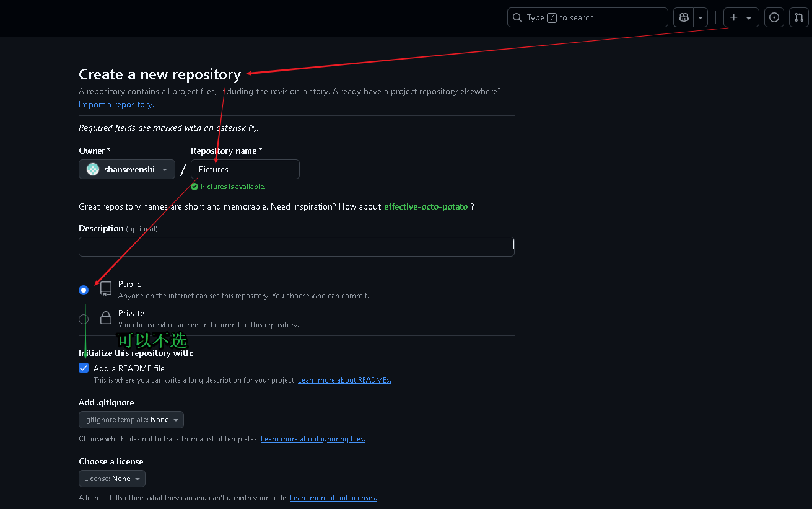Image resolution: width=812 pixels, height=509 pixels.
Task: Open the plus Create new menu
Action: tap(741, 17)
